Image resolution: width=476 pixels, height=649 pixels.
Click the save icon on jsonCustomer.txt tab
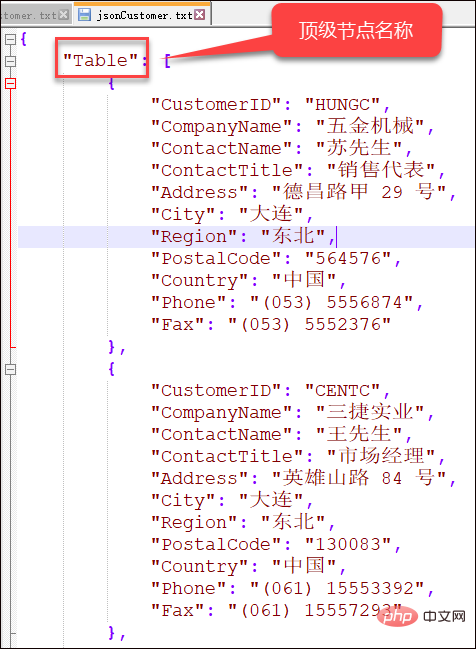tap(84, 15)
